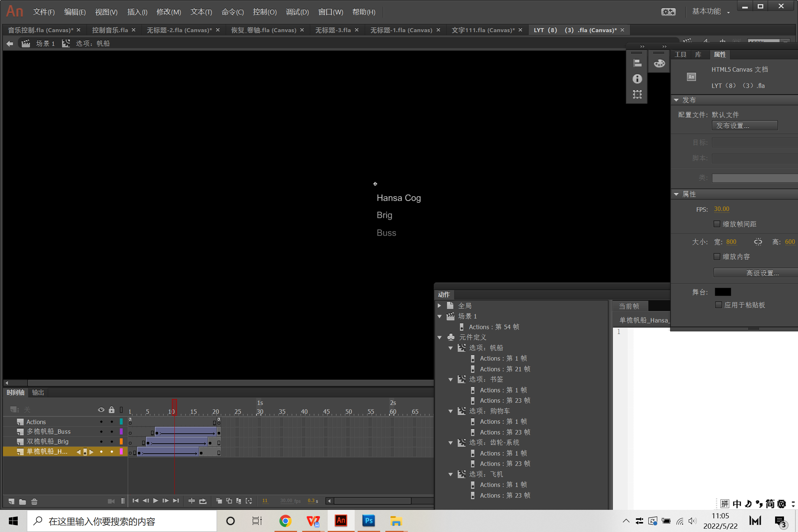Enable 缩放内容 checkbox
798x532 pixels.
(x=717, y=256)
